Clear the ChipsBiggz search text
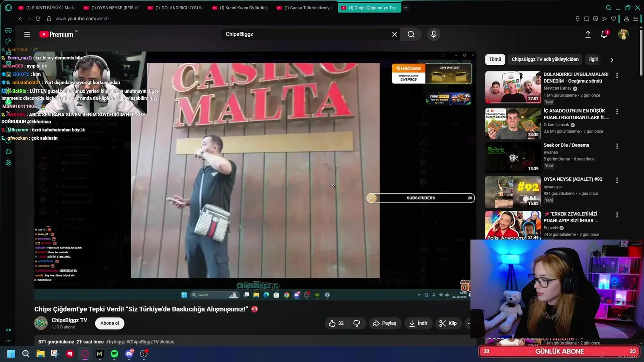The image size is (644, 362). [x=395, y=34]
